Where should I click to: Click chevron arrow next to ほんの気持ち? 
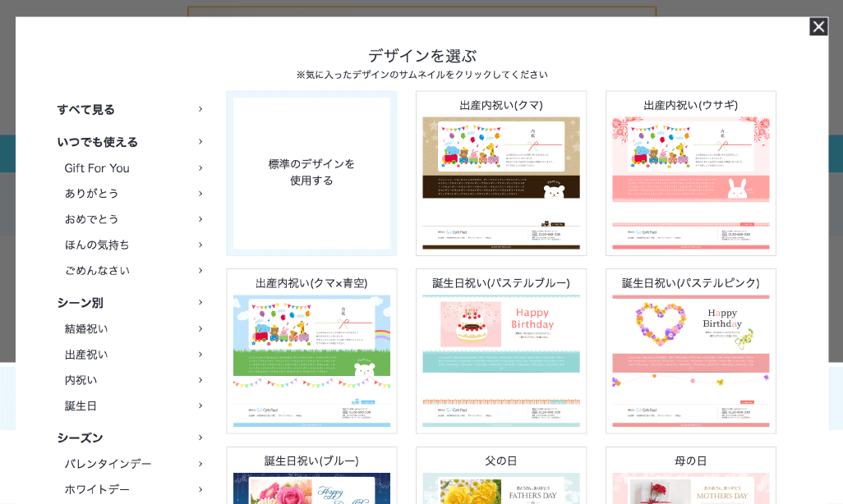200,245
